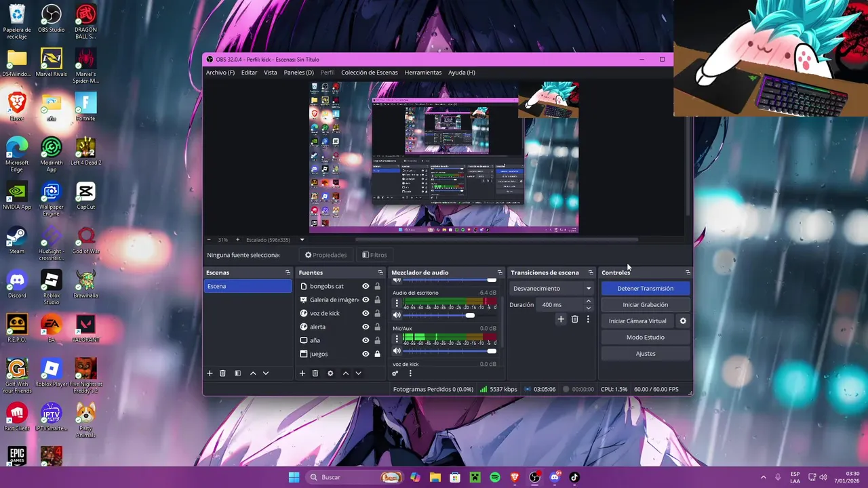Viewport: 868px width, 488px height.
Task: Adjust Mic/Aux volume slider
Action: (450, 350)
